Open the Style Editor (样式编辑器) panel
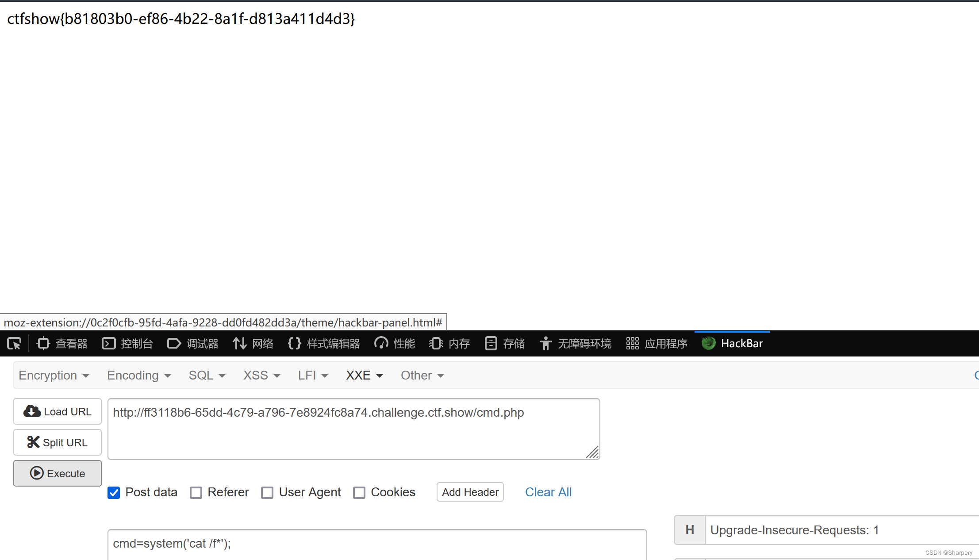 click(x=324, y=344)
